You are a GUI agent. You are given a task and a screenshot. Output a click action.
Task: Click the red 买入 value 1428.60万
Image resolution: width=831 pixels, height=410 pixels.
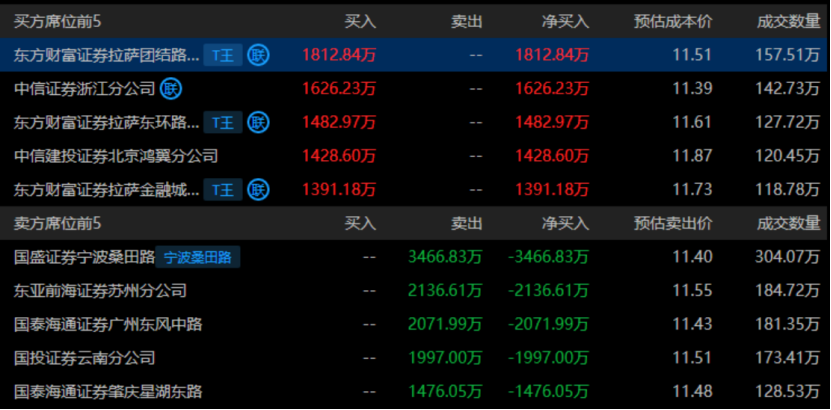click(x=339, y=156)
